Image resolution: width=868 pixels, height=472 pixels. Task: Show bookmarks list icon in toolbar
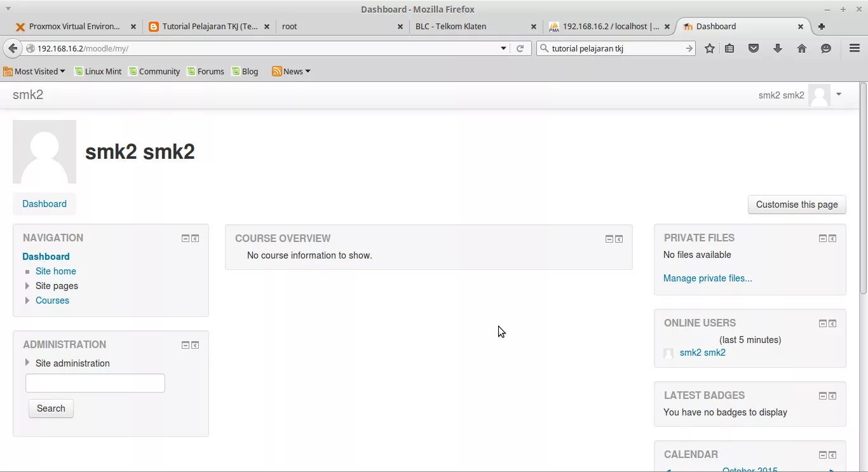click(x=729, y=48)
